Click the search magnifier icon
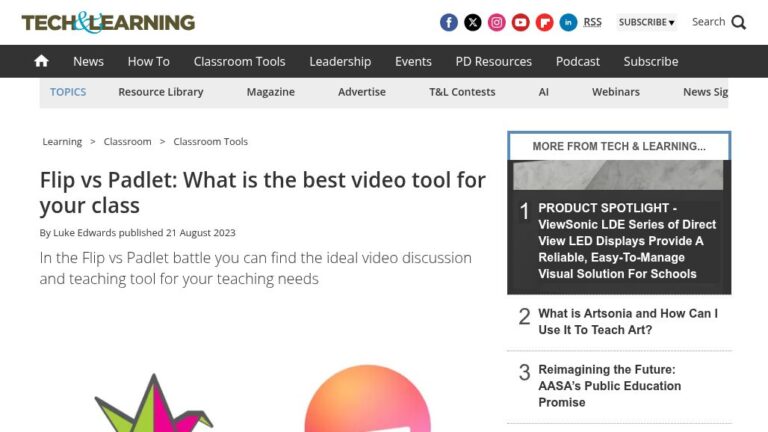768x432 pixels. 739,23
